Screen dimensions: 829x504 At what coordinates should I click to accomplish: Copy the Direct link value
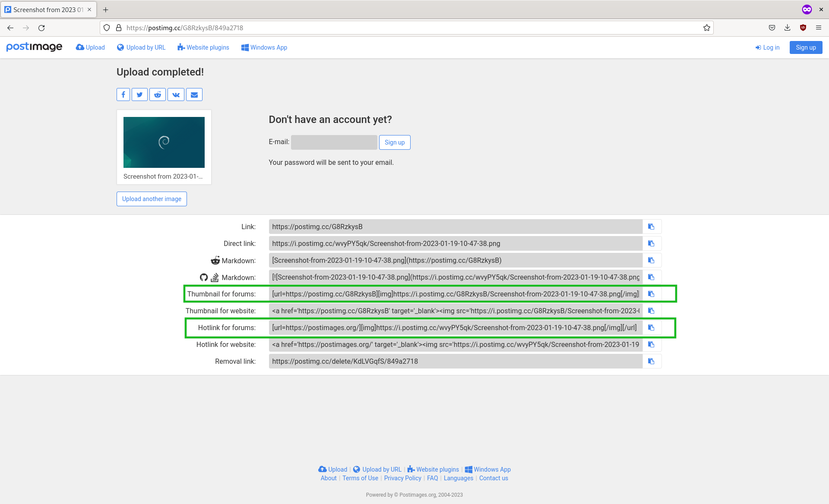click(652, 243)
